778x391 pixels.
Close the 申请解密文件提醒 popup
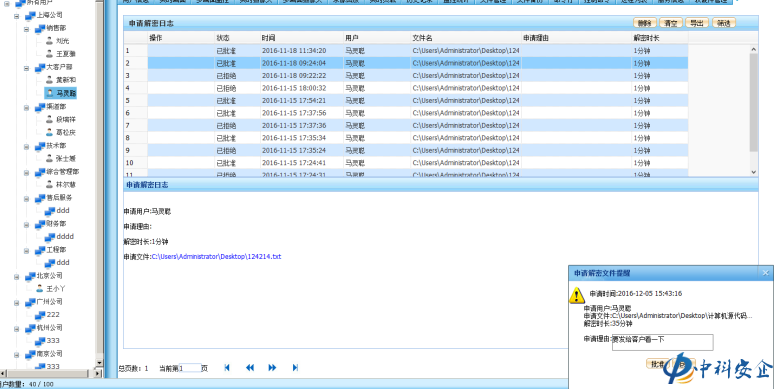tap(766, 273)
